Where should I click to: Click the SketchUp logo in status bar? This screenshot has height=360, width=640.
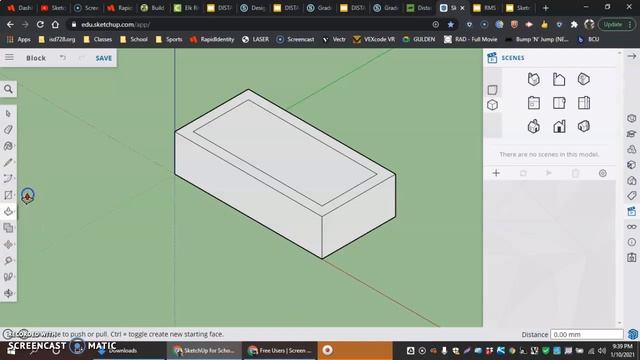click(x=633, y=334)
